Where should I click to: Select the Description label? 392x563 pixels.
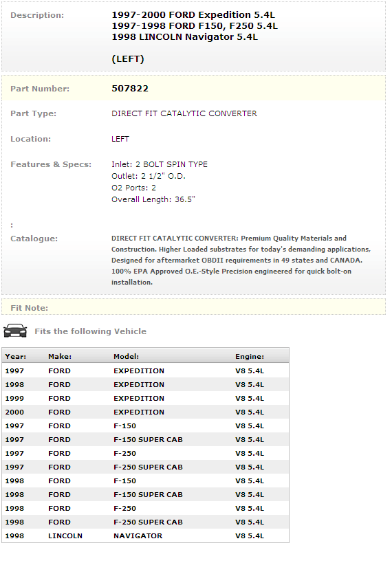[x=37, y=15]
